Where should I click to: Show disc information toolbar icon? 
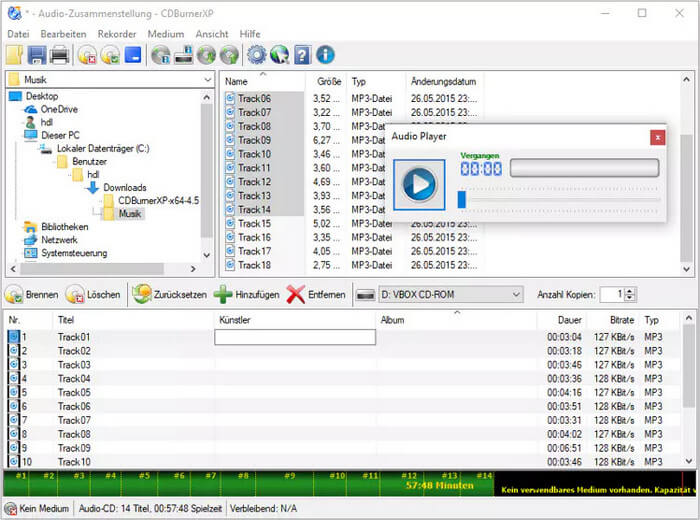[x=161, y=55]
